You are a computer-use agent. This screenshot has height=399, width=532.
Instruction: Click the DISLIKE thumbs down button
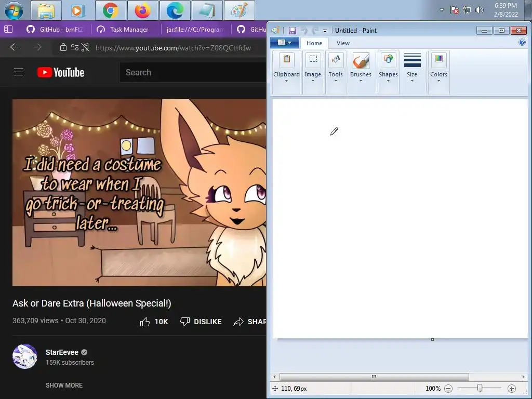click(x=201, y=322)
